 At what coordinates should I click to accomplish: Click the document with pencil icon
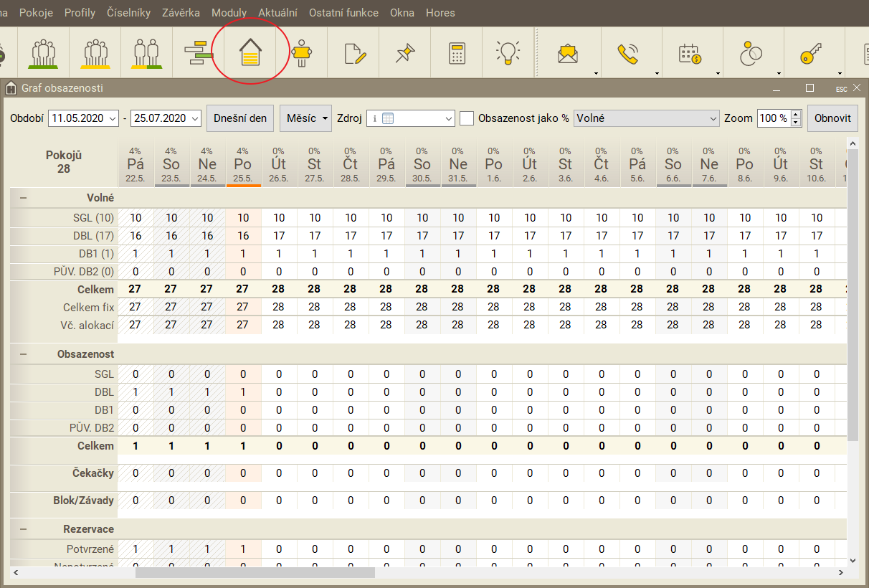coord(354,54)
